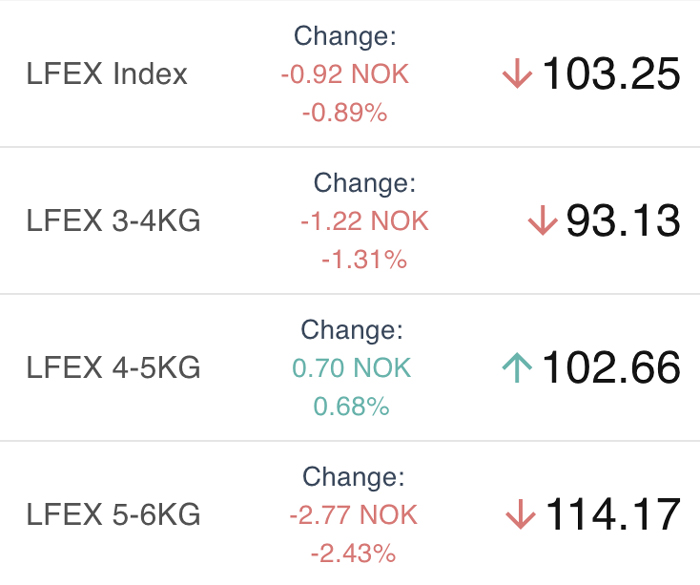Click the red down arrow beside 114.17

click(x=521, y=514)
